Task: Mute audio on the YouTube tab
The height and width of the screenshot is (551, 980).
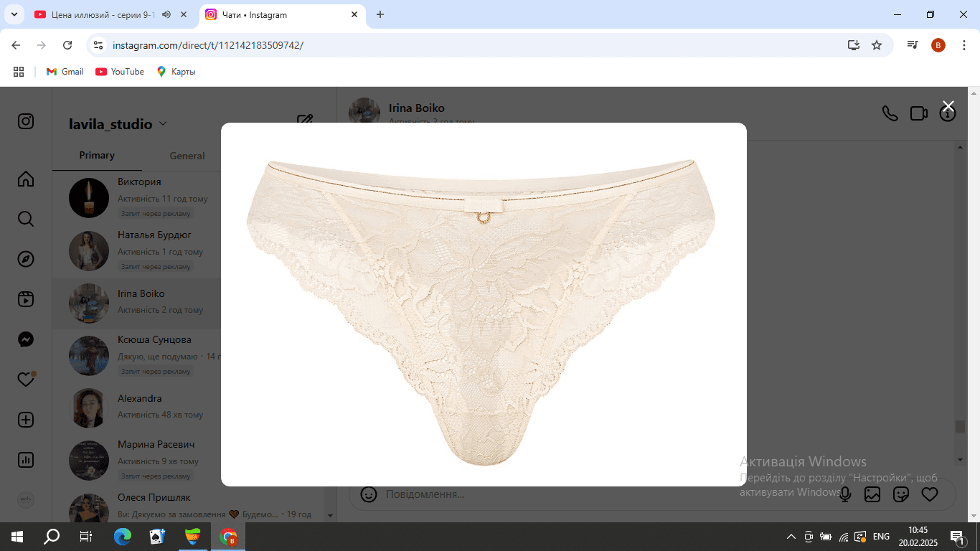Action: [x=166, y=14]
